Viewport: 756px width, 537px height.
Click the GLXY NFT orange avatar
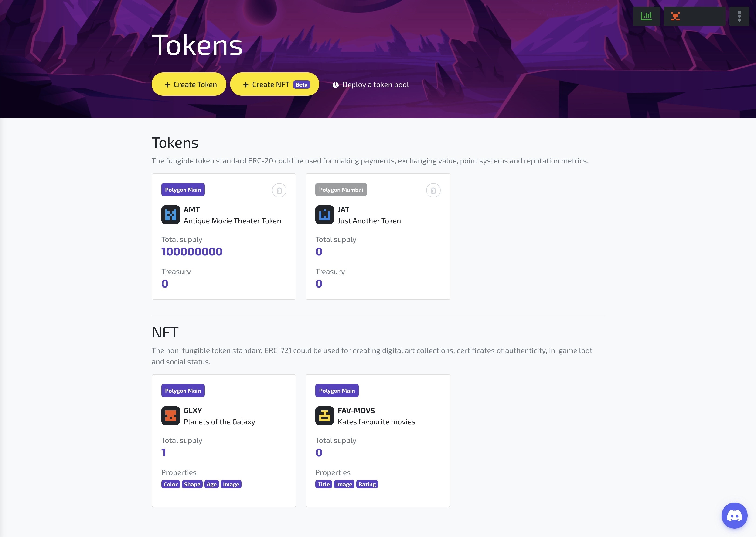coord(171,416)
